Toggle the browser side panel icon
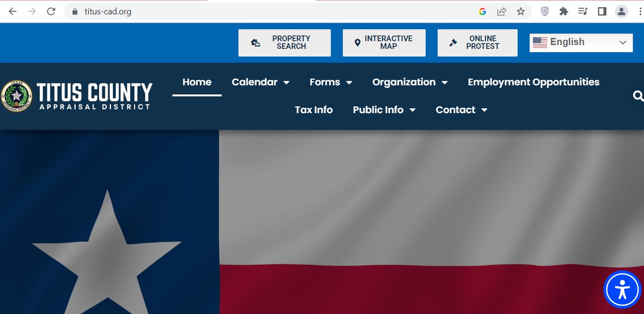This screenshot has width=644, height=314. pos(602,12)
